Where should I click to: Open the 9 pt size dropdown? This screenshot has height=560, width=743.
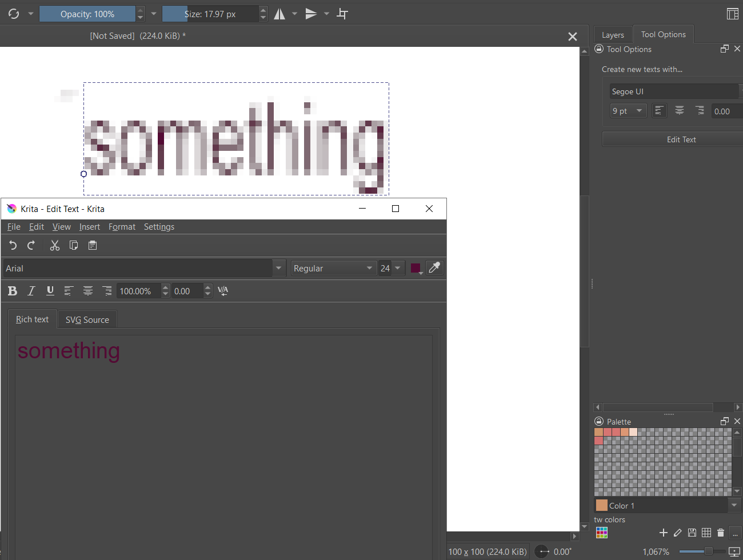point(628,111)
